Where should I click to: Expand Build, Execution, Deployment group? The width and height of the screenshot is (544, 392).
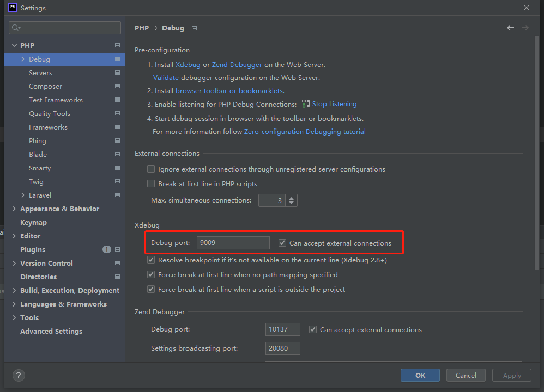(x=14, y=290)
